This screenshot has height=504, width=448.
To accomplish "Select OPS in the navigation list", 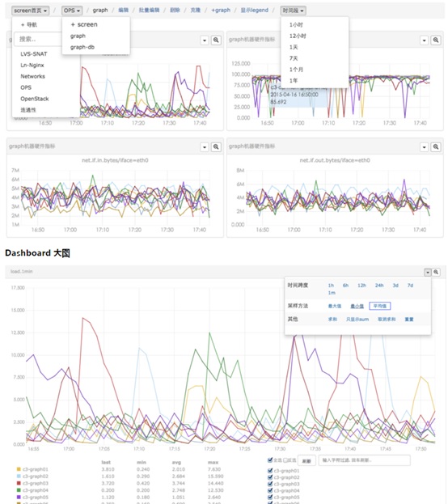I will (26, 87).
